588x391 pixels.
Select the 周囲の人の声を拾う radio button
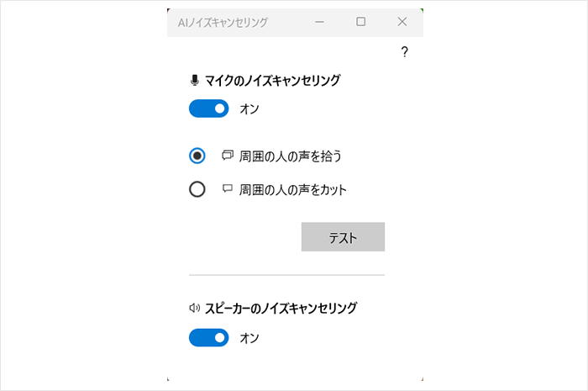pyautogui.click(x=197, y=156)
